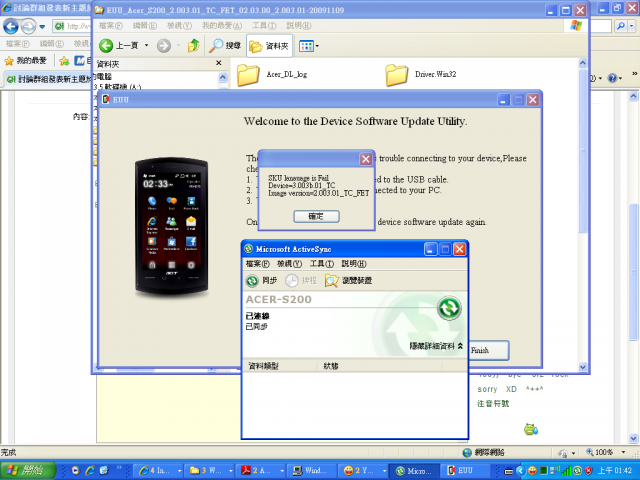Open the IE search provider dropdown
Image resolution: width=640 pixels, height=480 pixels.
pyautogui.click(x=632, y=26)
